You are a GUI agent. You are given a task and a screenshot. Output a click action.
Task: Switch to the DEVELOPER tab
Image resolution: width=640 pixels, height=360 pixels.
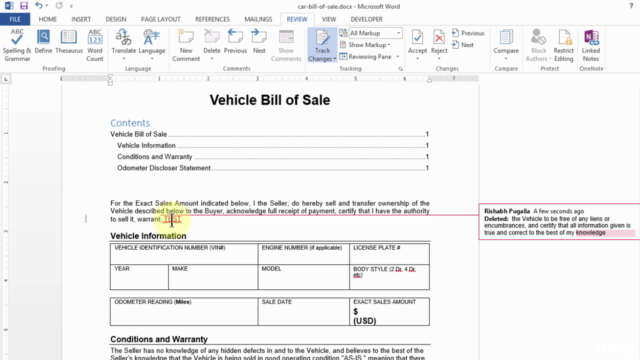point(367,19)
